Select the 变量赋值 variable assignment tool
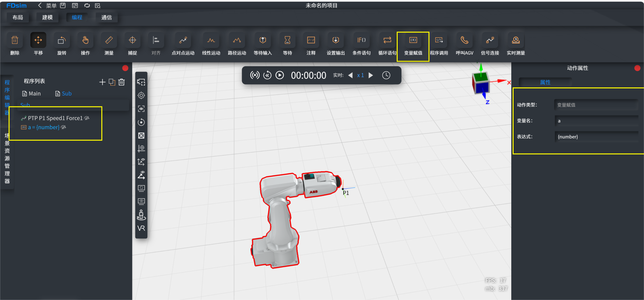 413,46
